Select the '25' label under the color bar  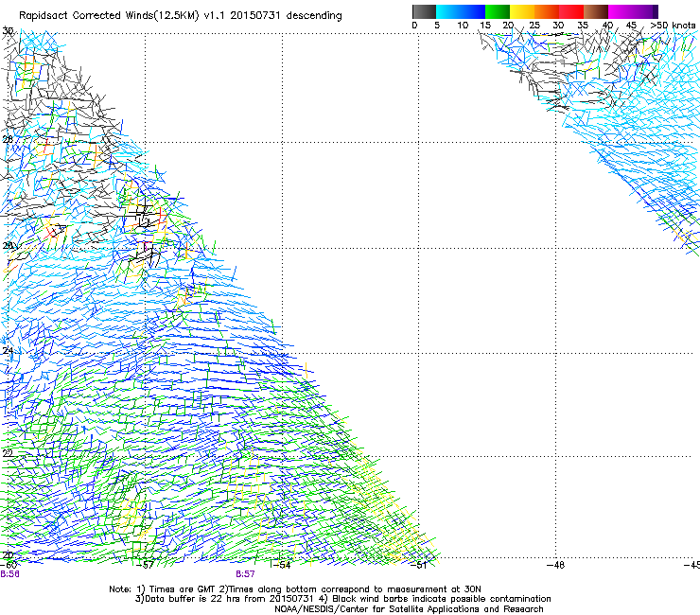(534, 26)
